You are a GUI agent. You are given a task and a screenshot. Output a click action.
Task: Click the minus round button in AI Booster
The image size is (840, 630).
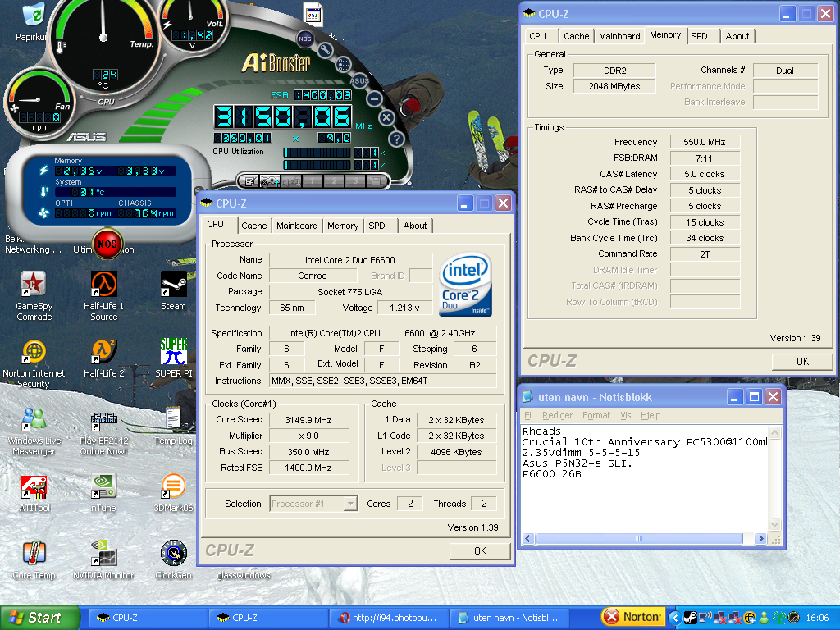point(374,99)
